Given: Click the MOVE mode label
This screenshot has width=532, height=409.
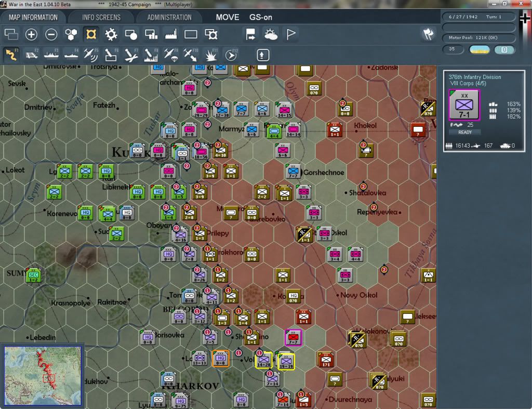Looking at the screenshot, I should 228,17.
